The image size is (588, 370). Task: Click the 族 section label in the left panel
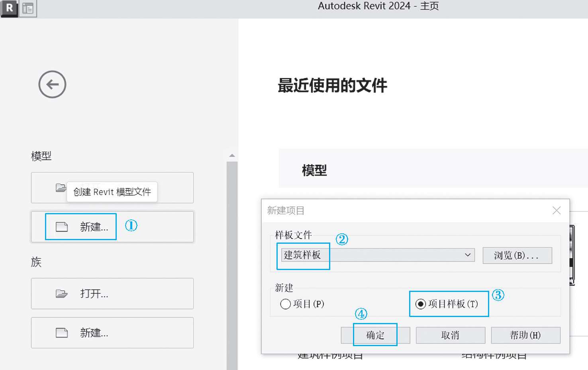36,262
